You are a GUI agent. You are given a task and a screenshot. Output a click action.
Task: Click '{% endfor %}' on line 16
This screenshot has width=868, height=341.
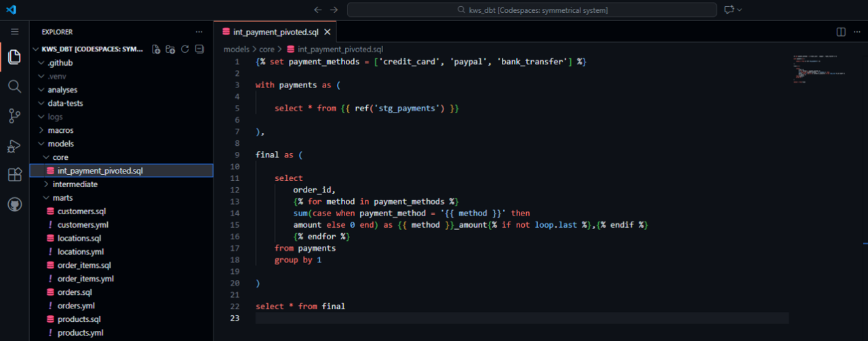point(321,237)
